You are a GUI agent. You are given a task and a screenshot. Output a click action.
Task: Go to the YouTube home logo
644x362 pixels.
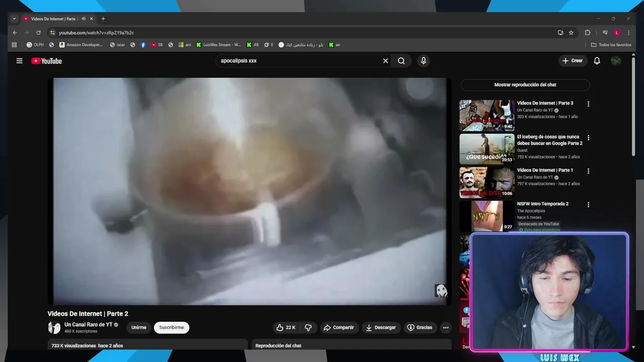click(46, 61)
